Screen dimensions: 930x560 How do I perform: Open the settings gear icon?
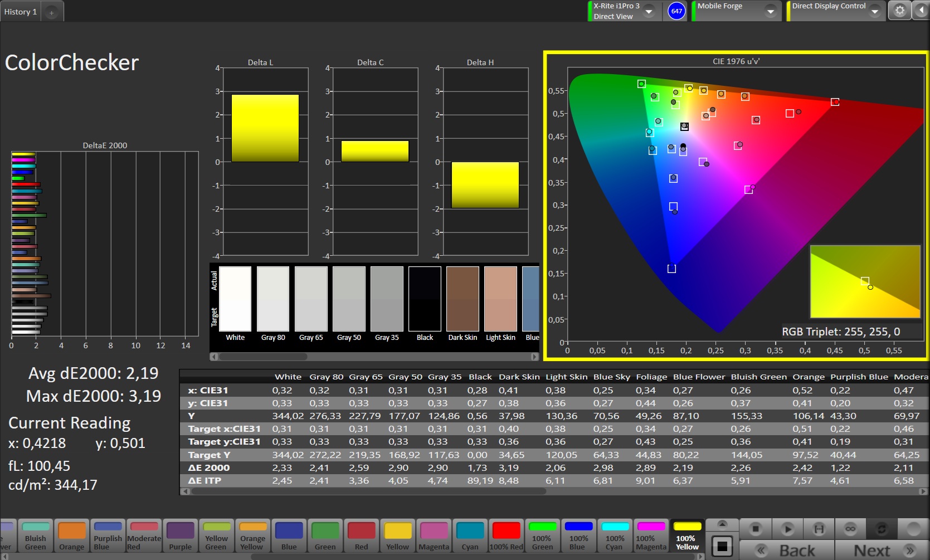(x=899, y=11)
